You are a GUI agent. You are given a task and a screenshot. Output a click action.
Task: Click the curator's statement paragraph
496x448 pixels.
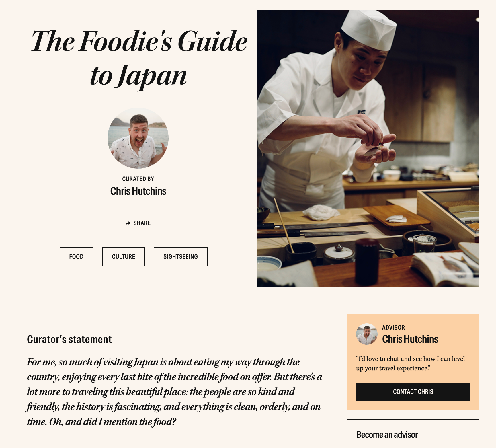(175, 392)
